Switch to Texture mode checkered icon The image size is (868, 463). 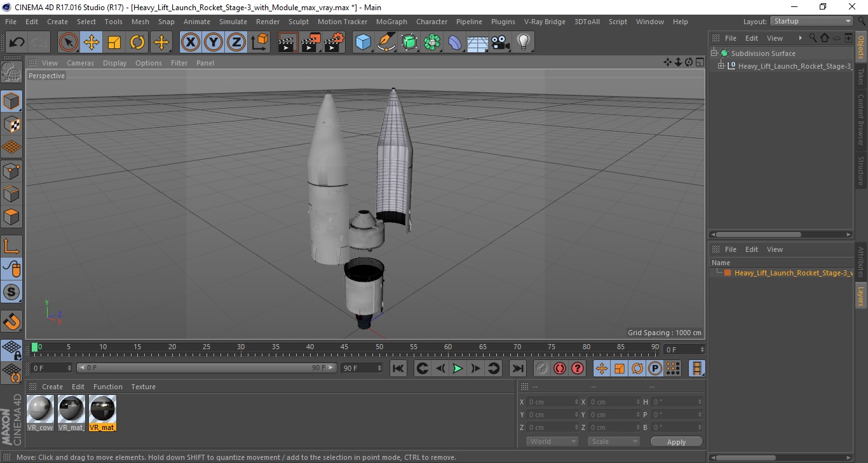[x=11, y=124]
